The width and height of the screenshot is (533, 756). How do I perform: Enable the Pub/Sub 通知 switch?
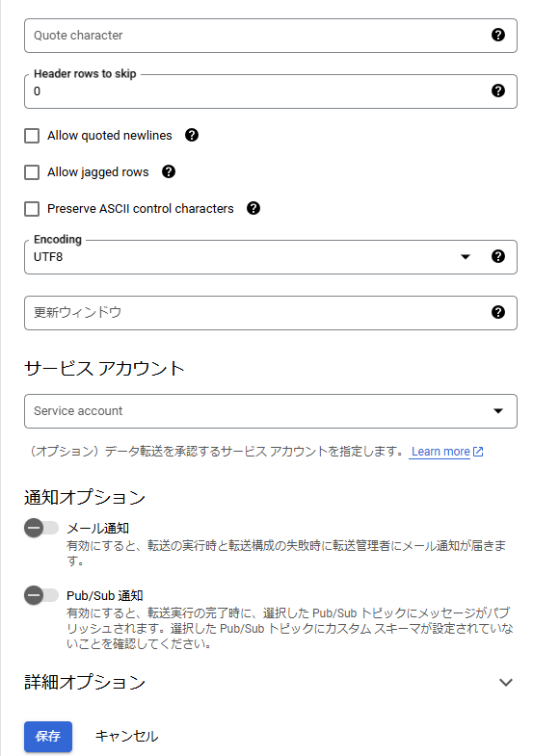point(41,595)
